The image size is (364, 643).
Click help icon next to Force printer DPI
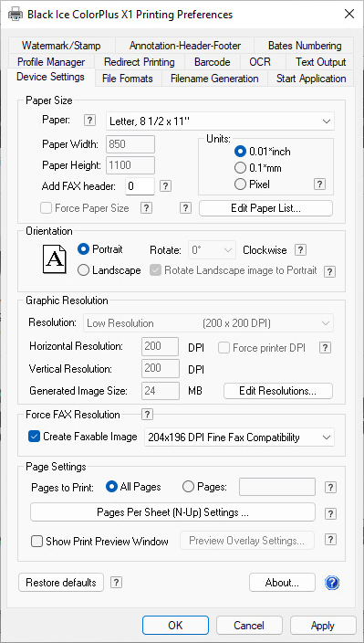(325, 348)
